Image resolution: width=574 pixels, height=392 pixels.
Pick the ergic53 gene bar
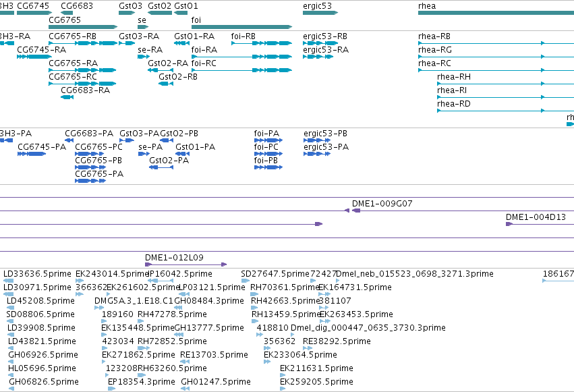[320, 13]
